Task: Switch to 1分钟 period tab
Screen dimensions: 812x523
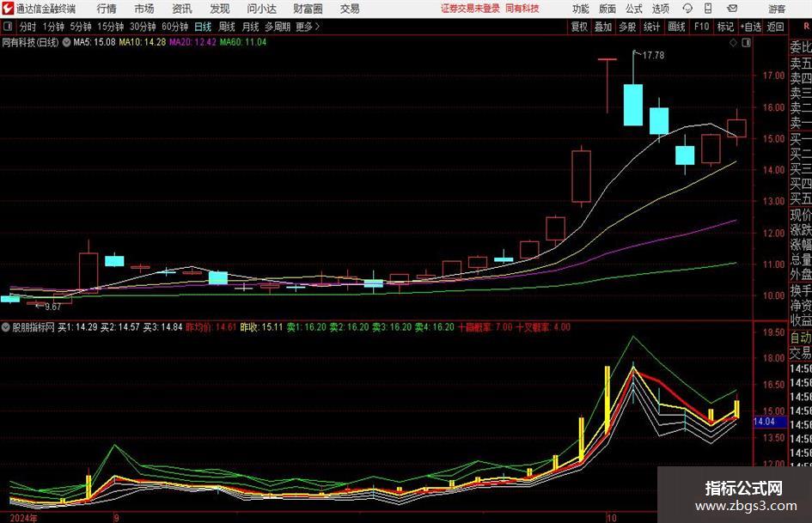Action: [53, 27]
